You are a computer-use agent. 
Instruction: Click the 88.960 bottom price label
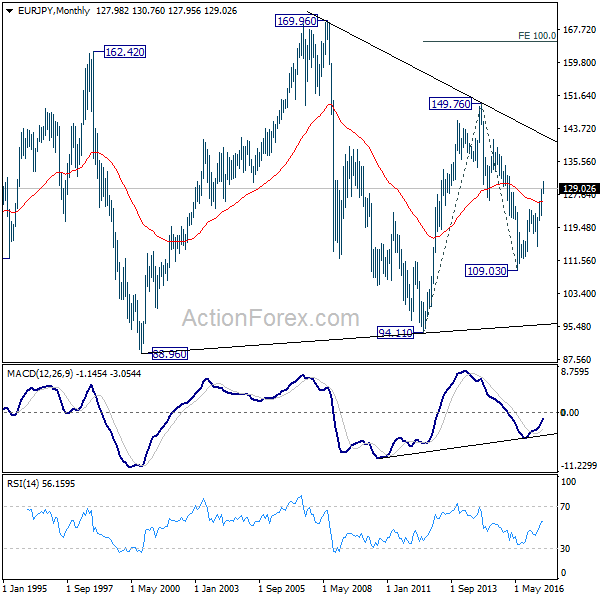coord(170,354)
